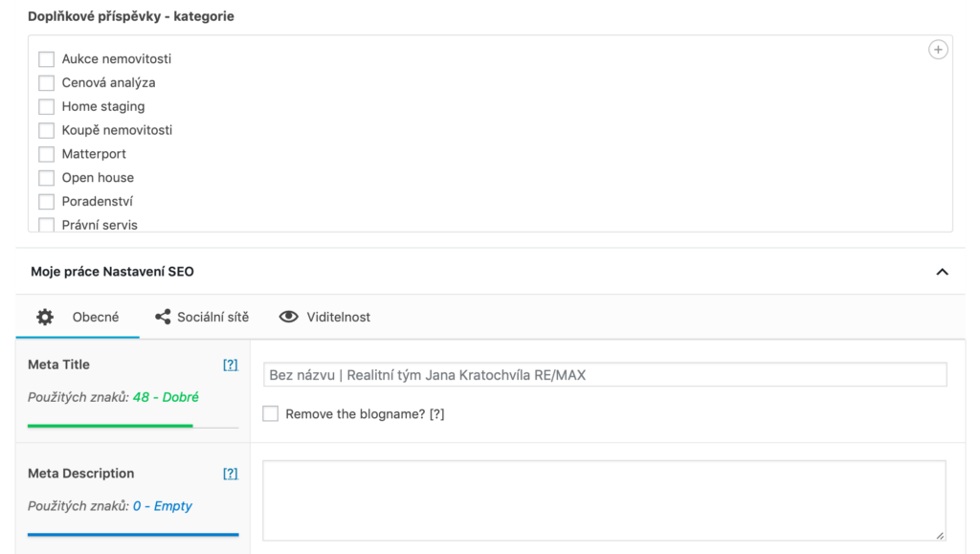The image size is (980, 554).
Task: Toggle the Open house checkbox
Action: click(46, 178)
